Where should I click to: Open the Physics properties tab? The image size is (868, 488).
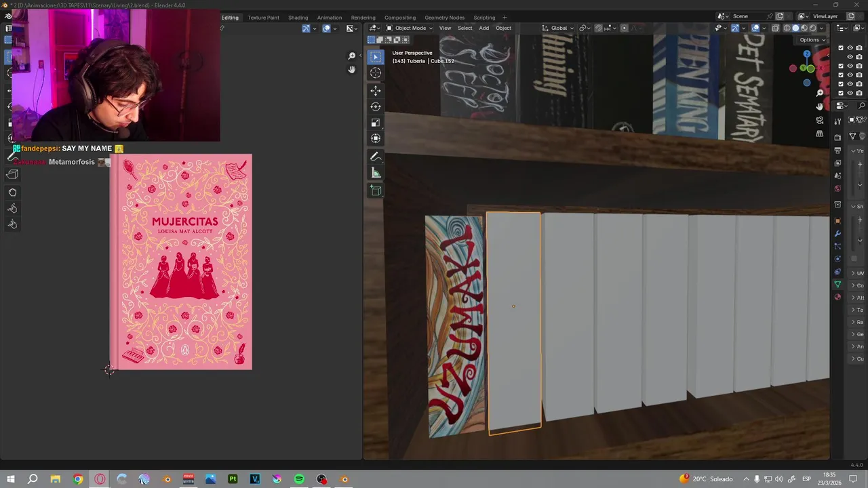click(x=837, y=259)
